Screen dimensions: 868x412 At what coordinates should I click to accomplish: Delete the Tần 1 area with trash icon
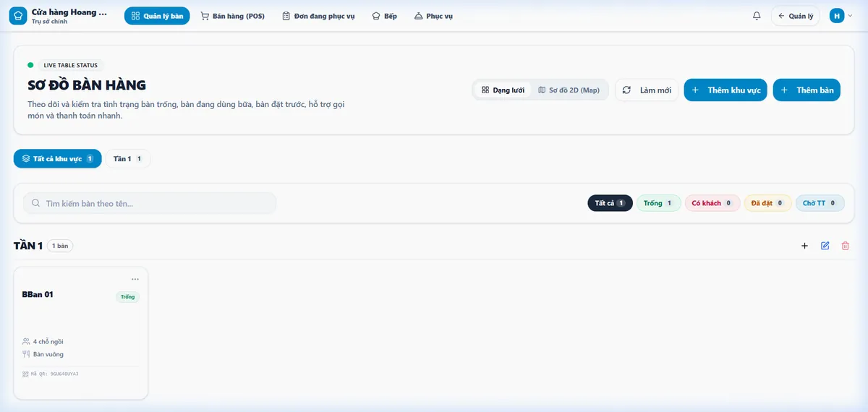[x=845, y=246]
